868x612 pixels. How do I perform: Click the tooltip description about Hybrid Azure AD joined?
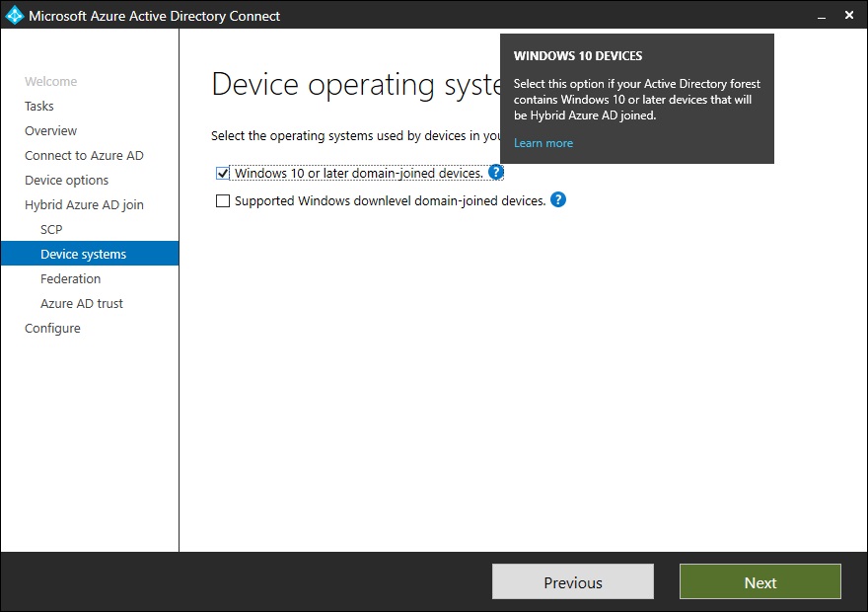(x=636, y=100)
